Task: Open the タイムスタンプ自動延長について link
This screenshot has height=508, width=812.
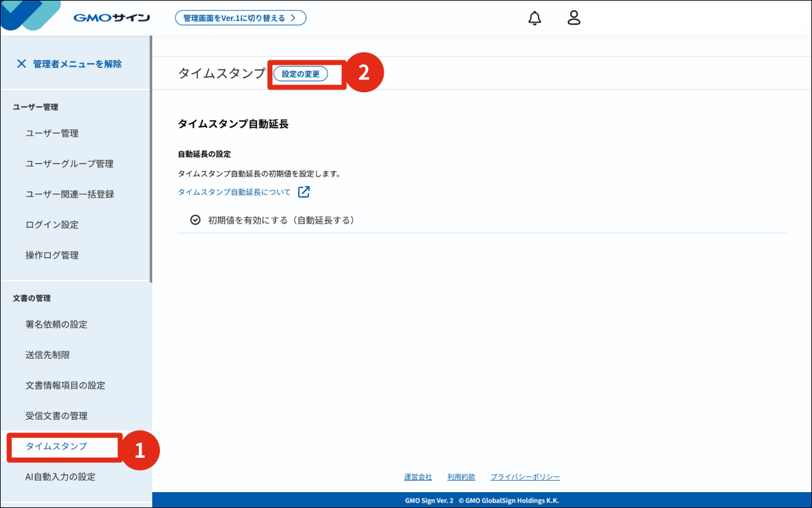Action: point(234,192)
